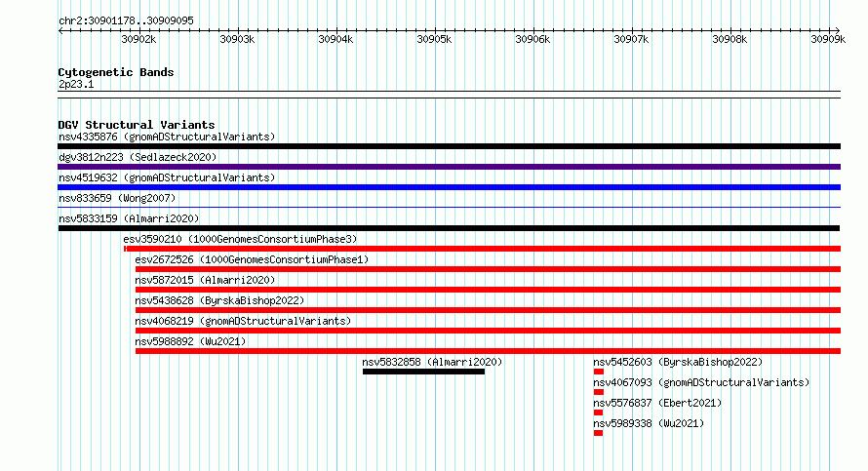868x471 pixels.
Task: Select the red esv2672526 variant bar
Action: coord(489,269)
